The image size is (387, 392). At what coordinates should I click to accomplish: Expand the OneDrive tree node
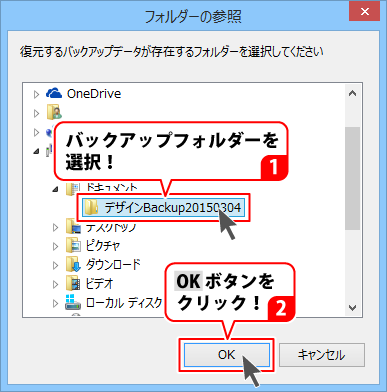click(36, 94)
